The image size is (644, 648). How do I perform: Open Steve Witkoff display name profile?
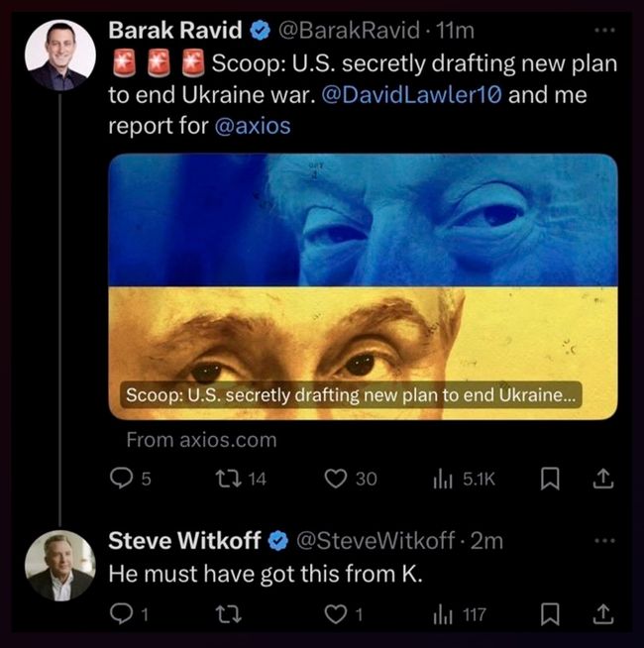pyautogui.click(x=184, y=540)
